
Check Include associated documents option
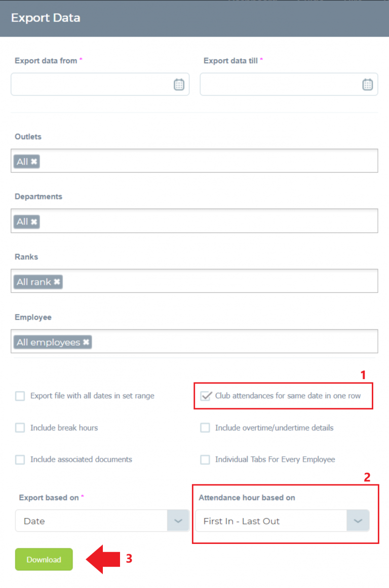click(20, 460)
